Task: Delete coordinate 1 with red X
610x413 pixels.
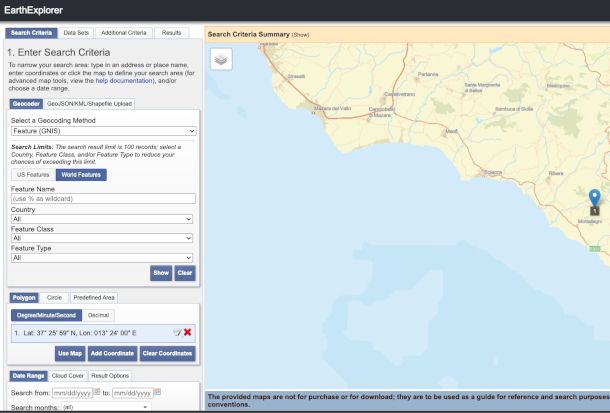Action: pos(188,332)
